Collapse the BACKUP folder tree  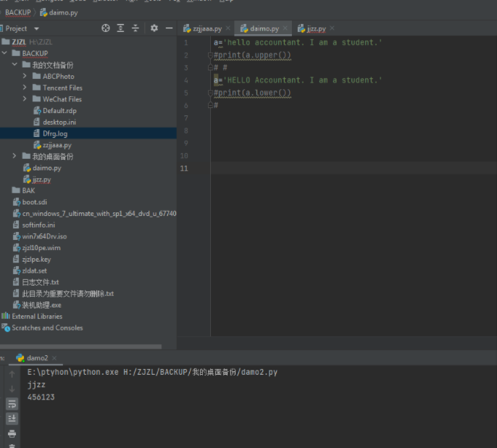click(6, 54)
